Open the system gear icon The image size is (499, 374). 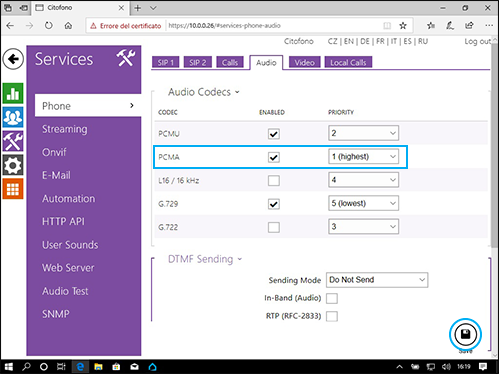pos(13,165)
